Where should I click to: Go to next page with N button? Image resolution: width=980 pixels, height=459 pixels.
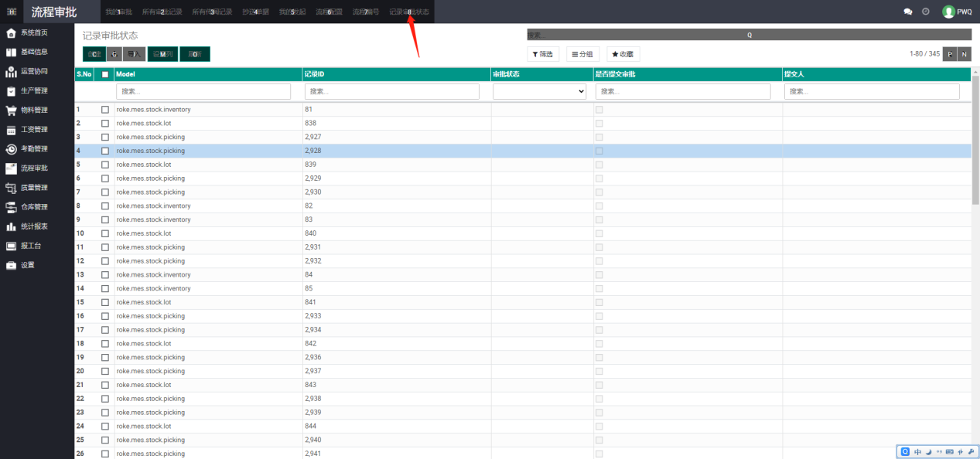[965, 54]
